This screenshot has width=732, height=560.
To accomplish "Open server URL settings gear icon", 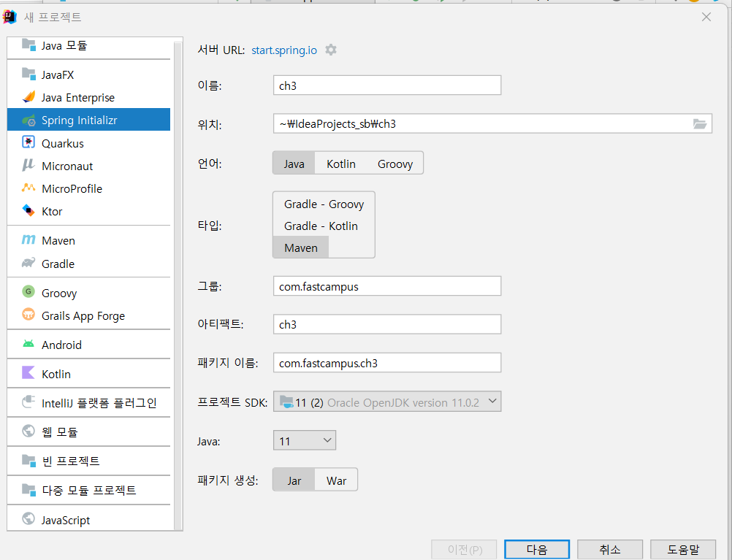I will click(331, 50).
